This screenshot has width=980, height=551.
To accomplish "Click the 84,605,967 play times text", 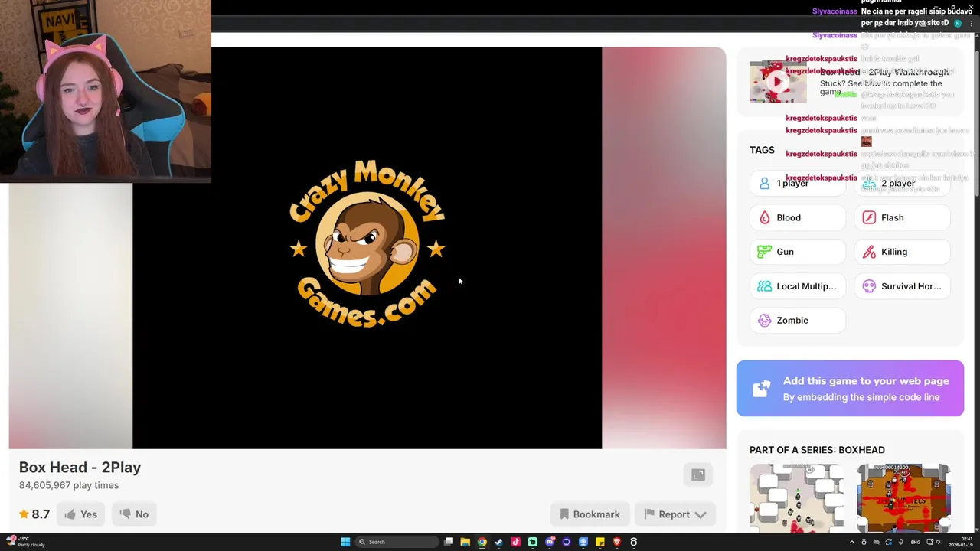I will 69,485.
